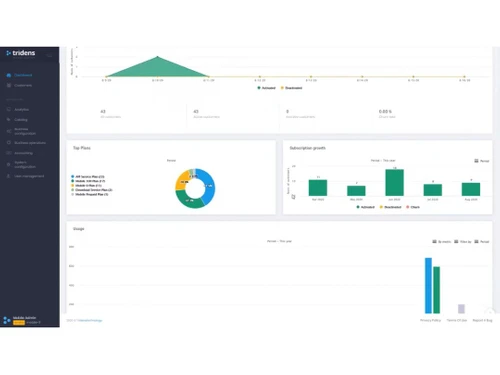Expand the Business operations menu
500x375 pixels.
coord(30,143)
